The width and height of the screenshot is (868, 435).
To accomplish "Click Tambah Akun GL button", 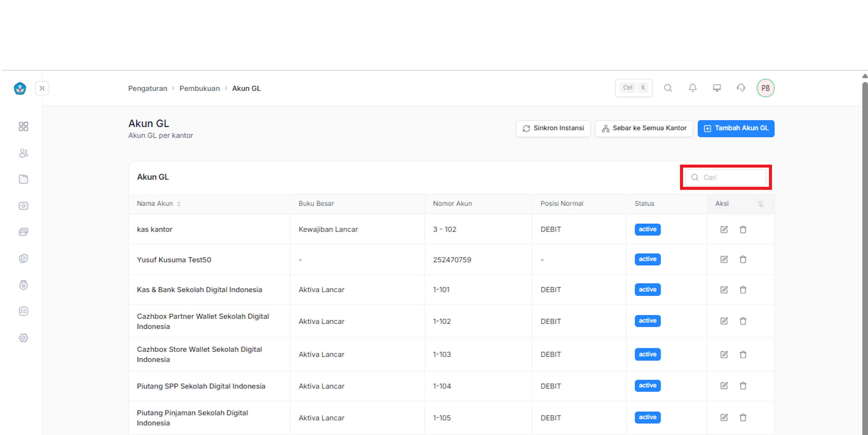I will (x=736, y=128).
